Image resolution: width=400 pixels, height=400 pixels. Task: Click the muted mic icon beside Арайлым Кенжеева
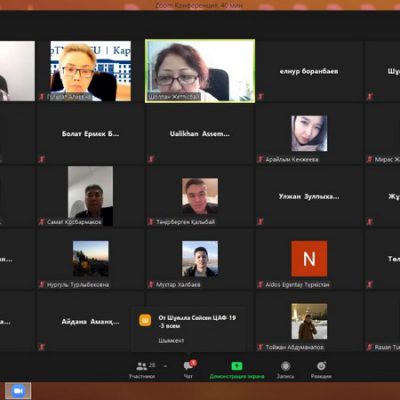(x=261, y=159)
